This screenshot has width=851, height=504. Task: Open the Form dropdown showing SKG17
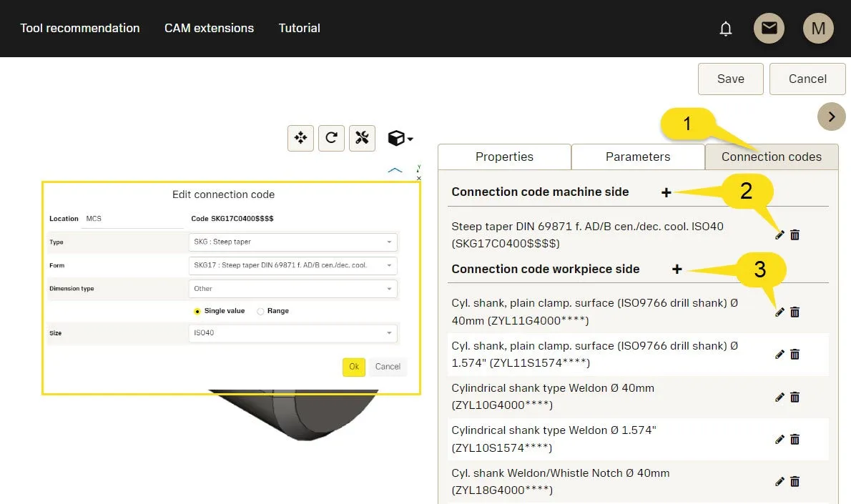293,265
